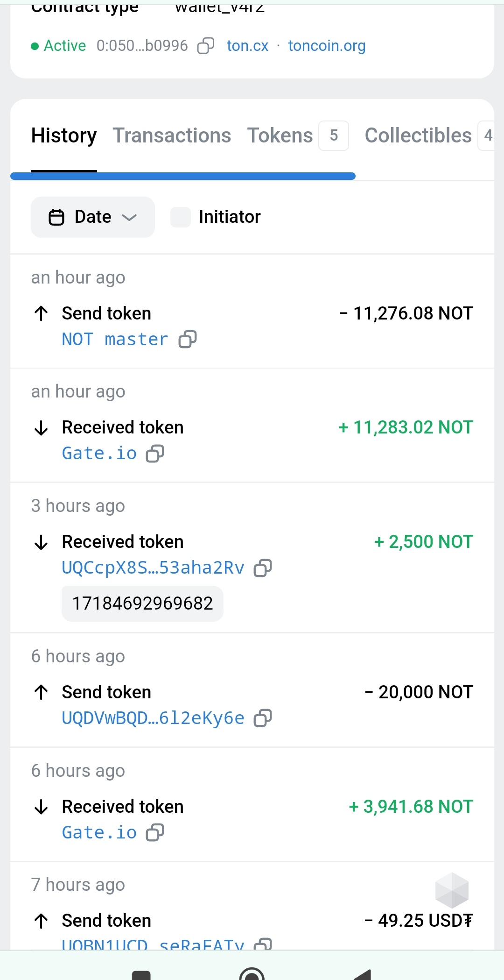This screenshot has height=980, width=504.
Task: Visit the toncoin.org link
Action: 327,46
